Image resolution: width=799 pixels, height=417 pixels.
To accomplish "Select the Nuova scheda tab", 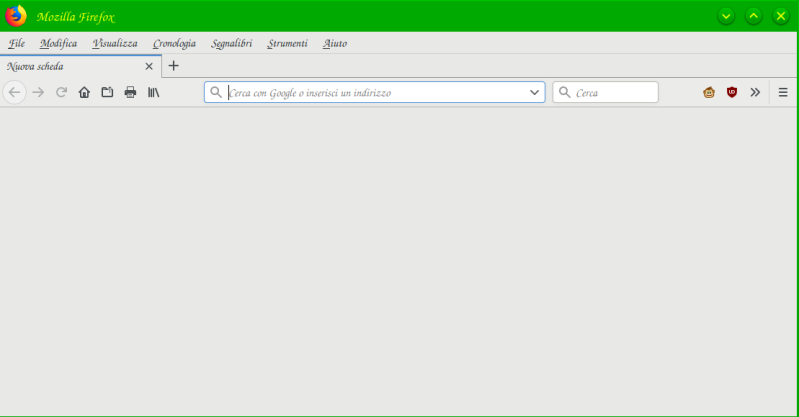I will pyautogui.click(x=81, y=66).
